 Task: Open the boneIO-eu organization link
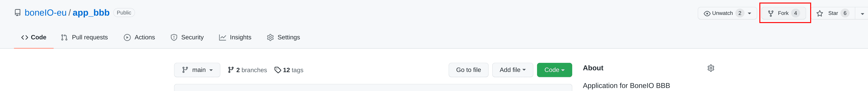pyautogui.click(x=45, y=13)
